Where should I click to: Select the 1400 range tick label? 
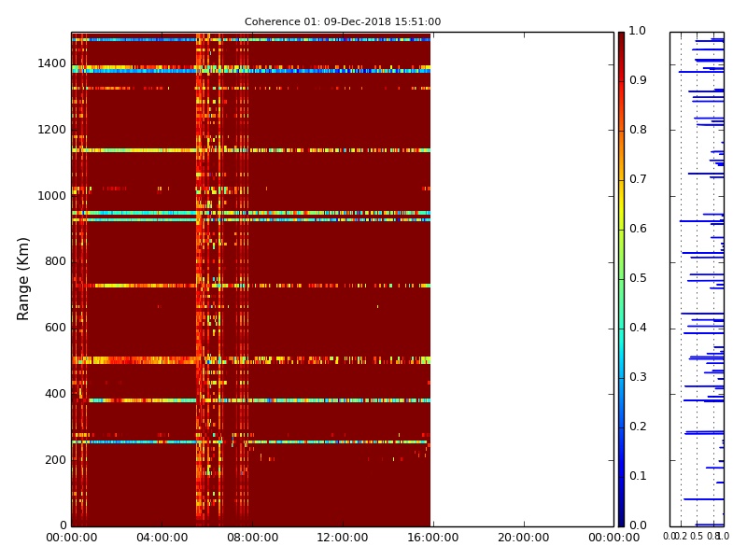coord(52,63)
